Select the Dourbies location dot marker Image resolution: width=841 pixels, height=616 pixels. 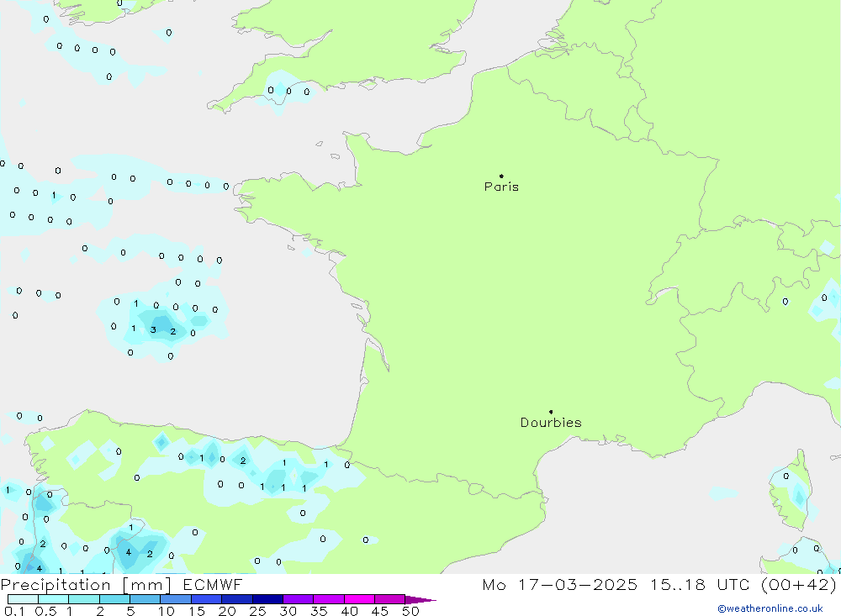pos(551,412)
